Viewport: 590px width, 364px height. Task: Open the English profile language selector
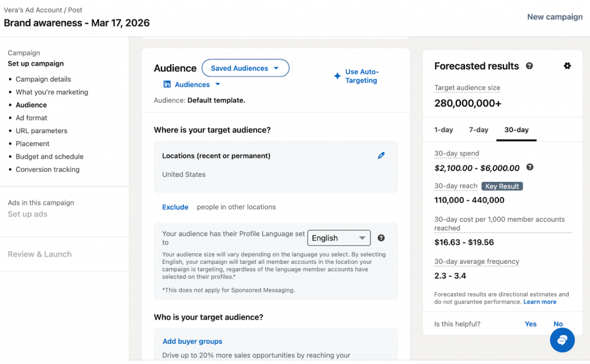pos(339,238)
